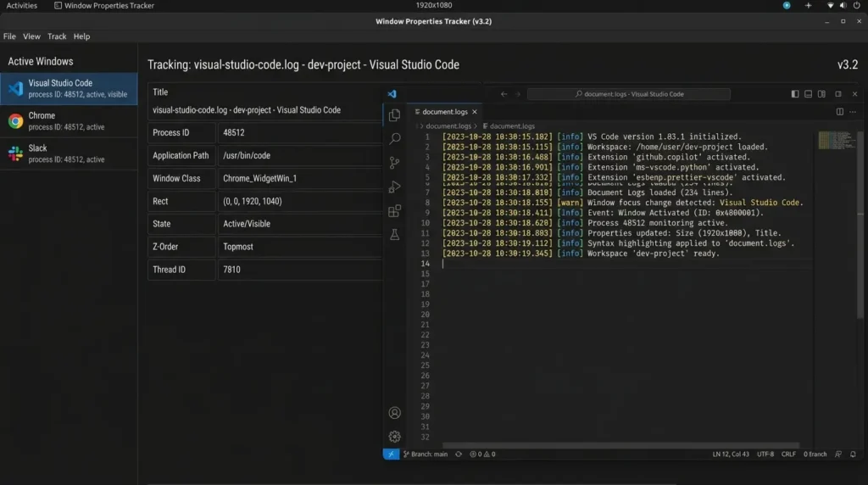Open the network tray icon in top bar
The width and height of the screenshot is (868, 485).
pos(830,6)
